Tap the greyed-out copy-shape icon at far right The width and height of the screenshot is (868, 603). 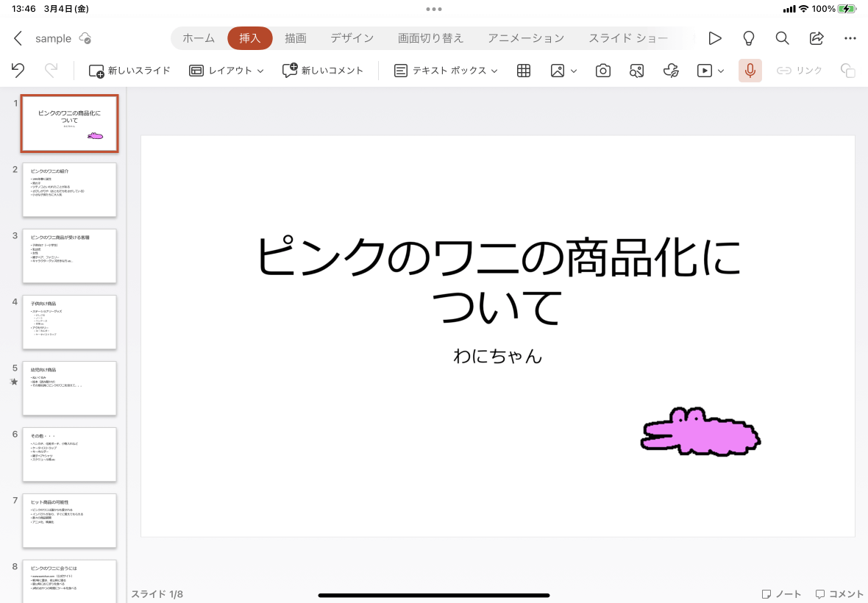(x=847, y=71)
